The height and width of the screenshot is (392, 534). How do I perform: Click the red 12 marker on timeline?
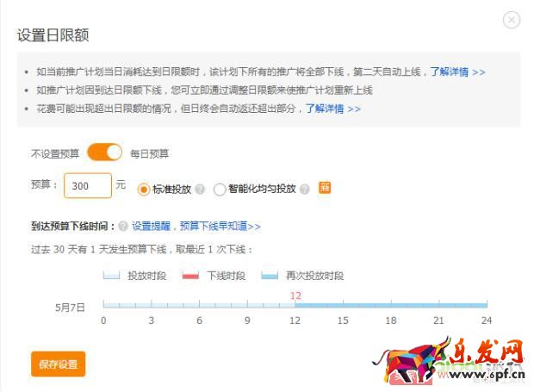[x=295, y=296]
